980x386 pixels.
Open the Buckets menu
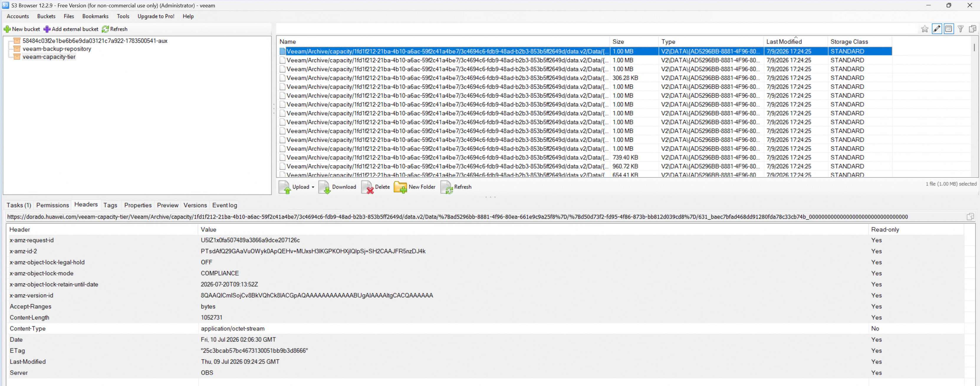pyautogui.click(x=46, y=16)
